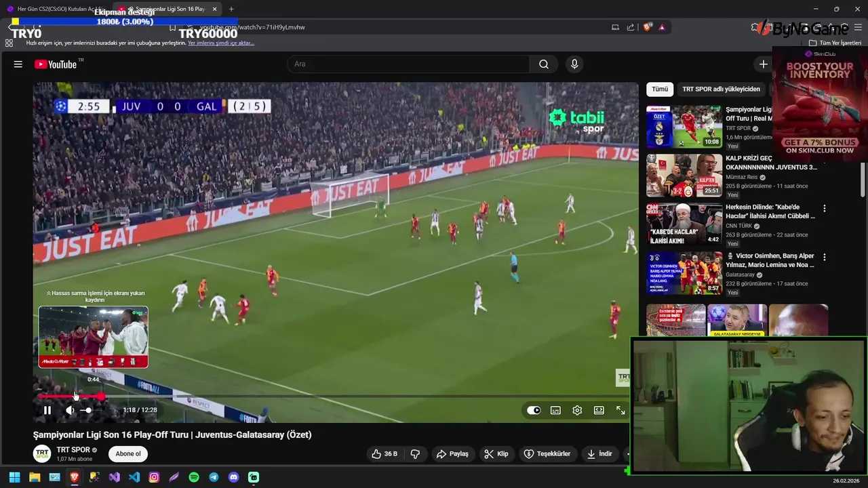
Task: Click the cast/screen icon in address bar
Action: point(615,27)
